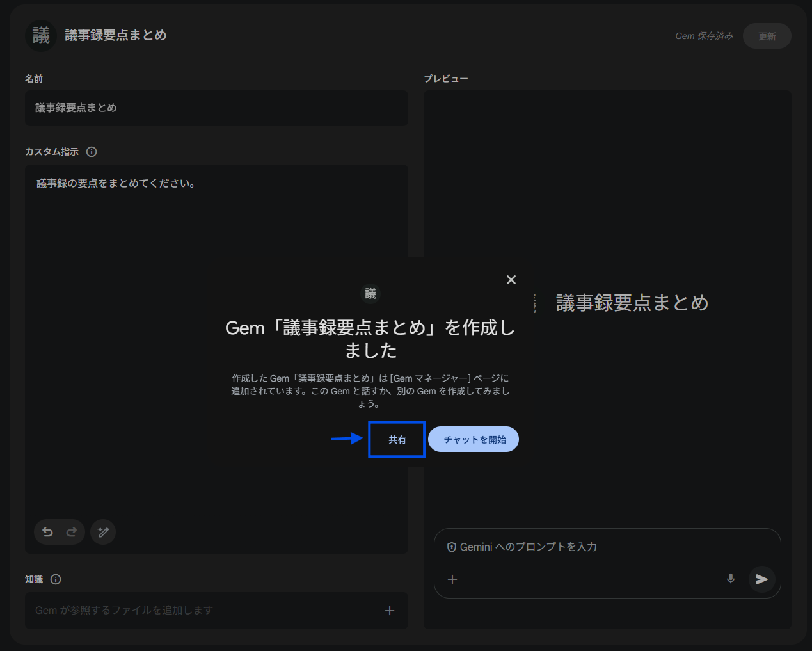This screenshot has width=812, height=651.
Task: Click the Gem avatar in the dialog
Action: click(370, 294)
